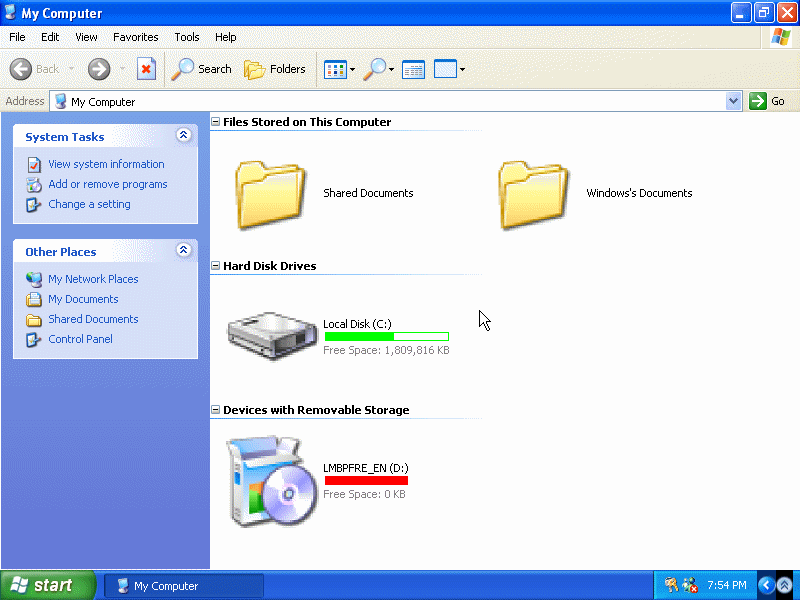The width and height of the screenshot is (800, 600).
Task: Open the Favorites menu
Action: point(136,37)
